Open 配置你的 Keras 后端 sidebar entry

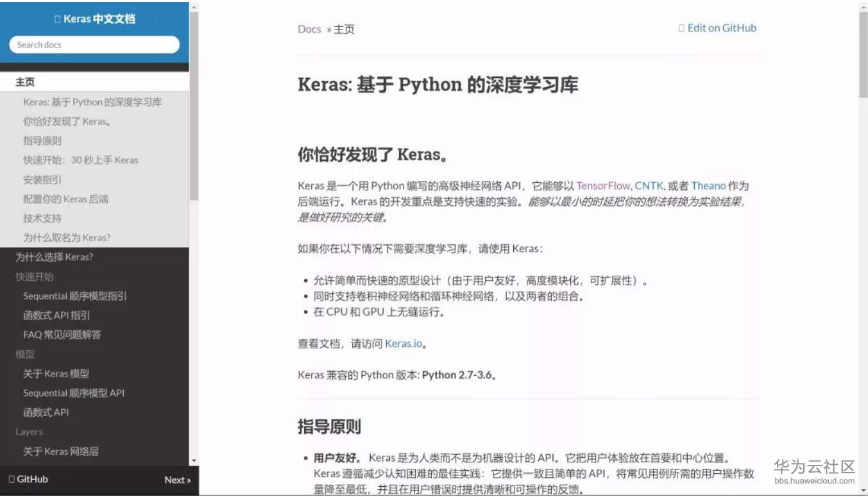click(65, 199)
